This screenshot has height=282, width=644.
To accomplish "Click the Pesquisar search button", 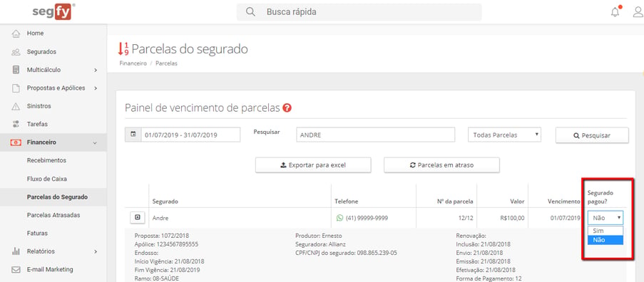I will [592, 135].
